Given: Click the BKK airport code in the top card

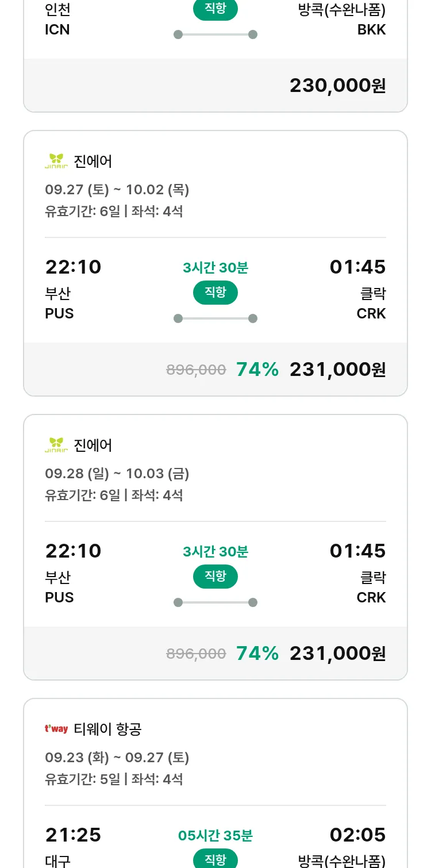Looking at the screenshot, I should (371, 30).
